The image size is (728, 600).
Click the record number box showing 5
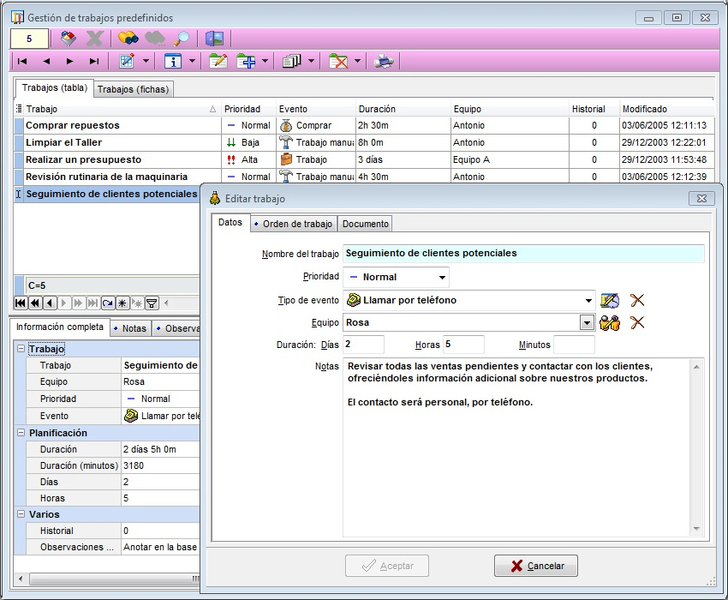(29, 39)
